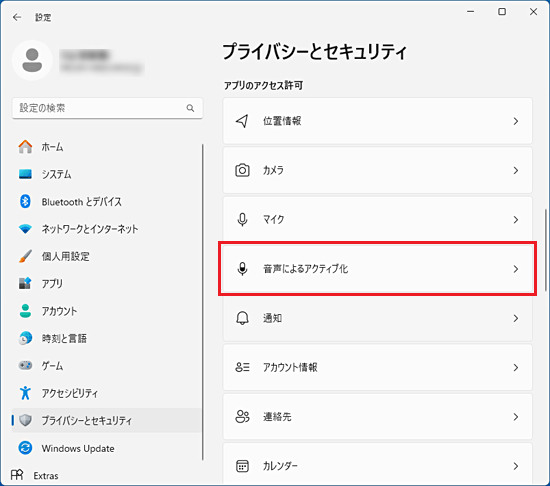Open カメラ via its right chevron
Screen dimensions: 550x486
[516, 170]
